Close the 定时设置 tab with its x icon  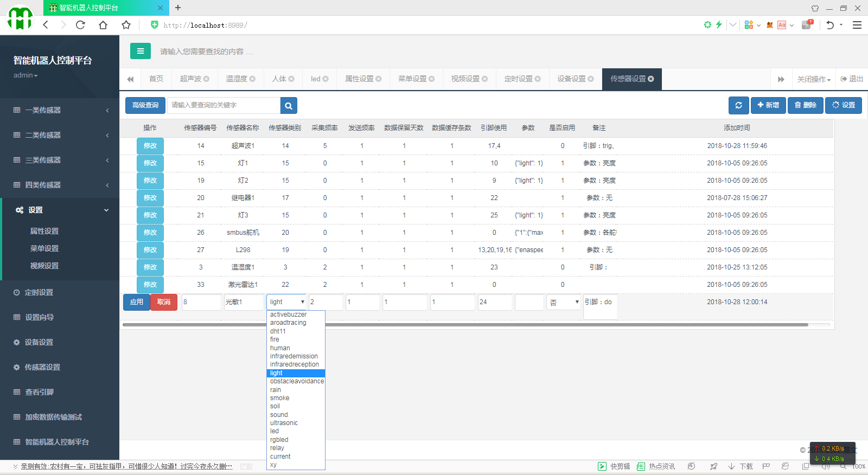[538, 79]
